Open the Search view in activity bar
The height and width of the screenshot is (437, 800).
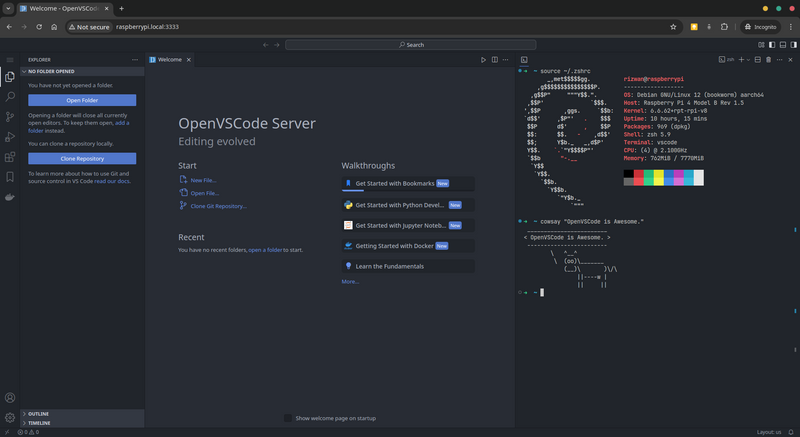tap(10, 97)
